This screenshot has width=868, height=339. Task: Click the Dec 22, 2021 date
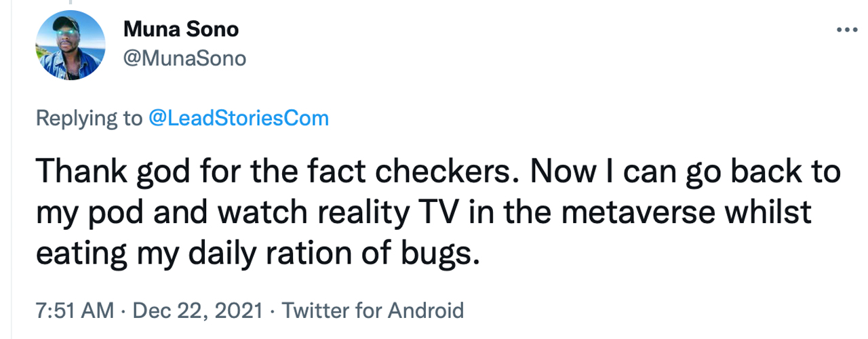[199, 311]
